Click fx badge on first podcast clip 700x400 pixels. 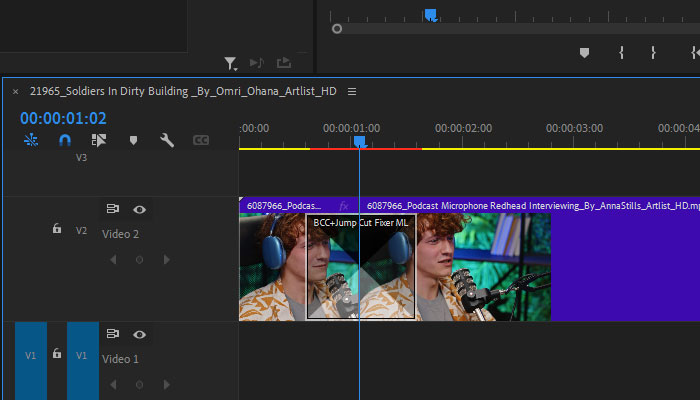(x=344, y=206)
